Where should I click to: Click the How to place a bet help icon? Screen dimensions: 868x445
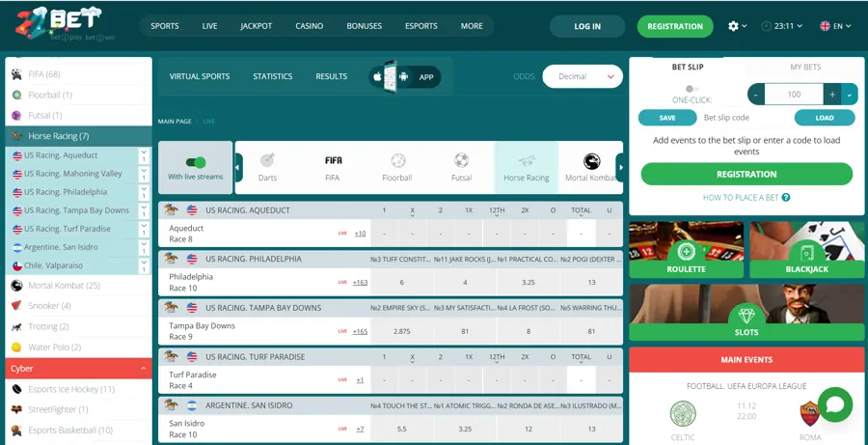[785, 197]
